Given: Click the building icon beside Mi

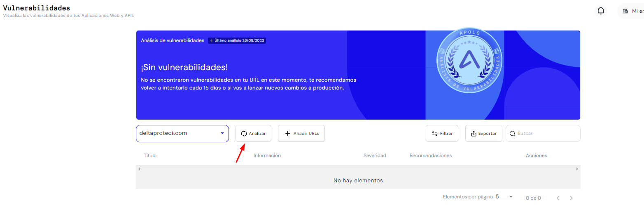Looking at the screenshot, I should (625, 11).
